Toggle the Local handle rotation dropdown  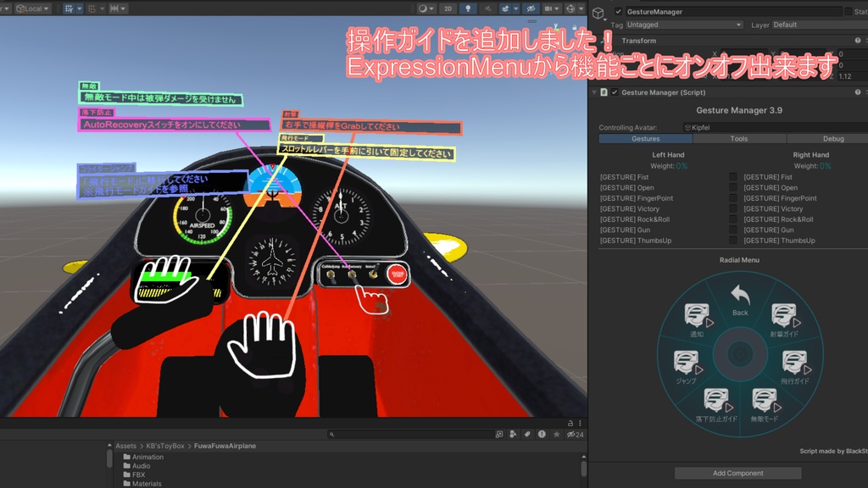point(32,8)
